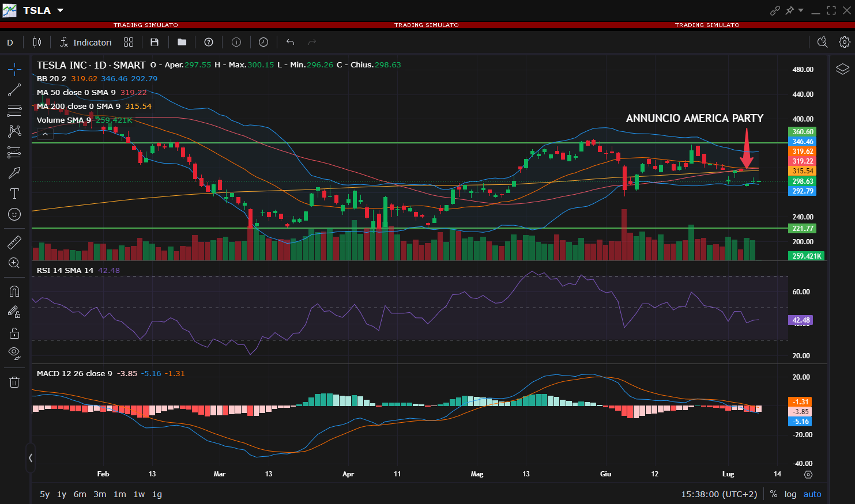The width and height of the screenshot is (855, 504).
Task: Toggle the window fullscreen icon
Action: [x=831, y=10]
